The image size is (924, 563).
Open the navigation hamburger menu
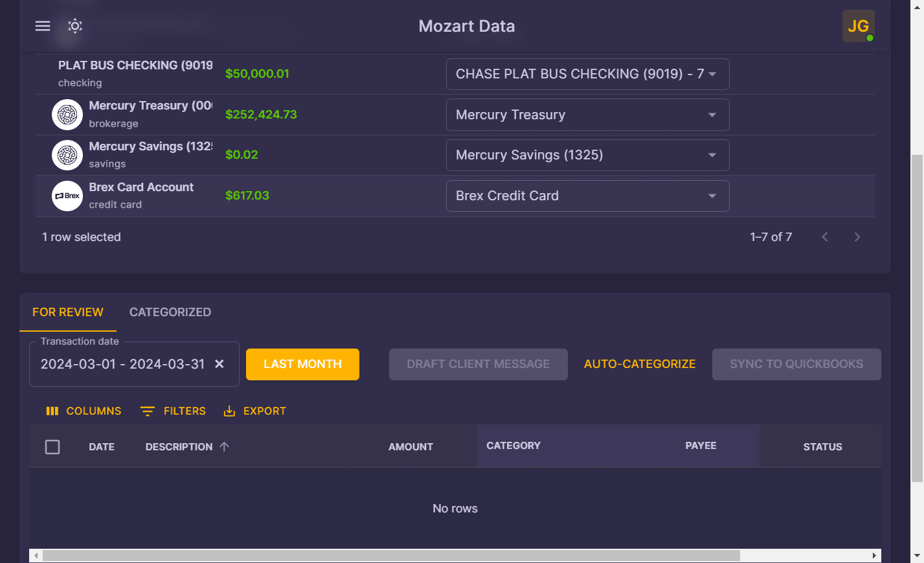(42, 26)
